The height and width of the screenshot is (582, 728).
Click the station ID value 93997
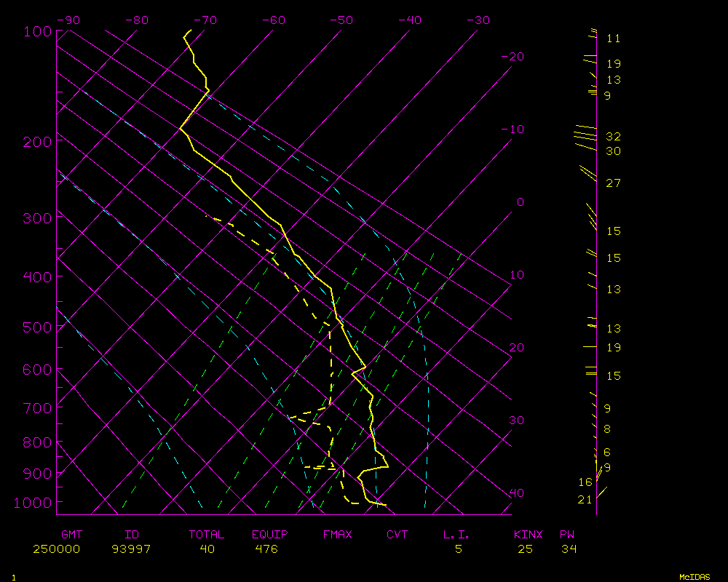pyautogui.click(x=131, y=549)
